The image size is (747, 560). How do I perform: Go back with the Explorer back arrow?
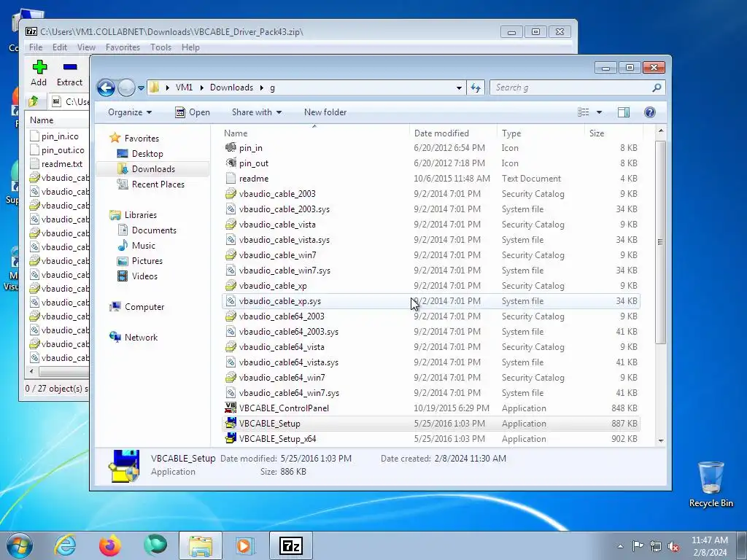click(x=106, y=87)
